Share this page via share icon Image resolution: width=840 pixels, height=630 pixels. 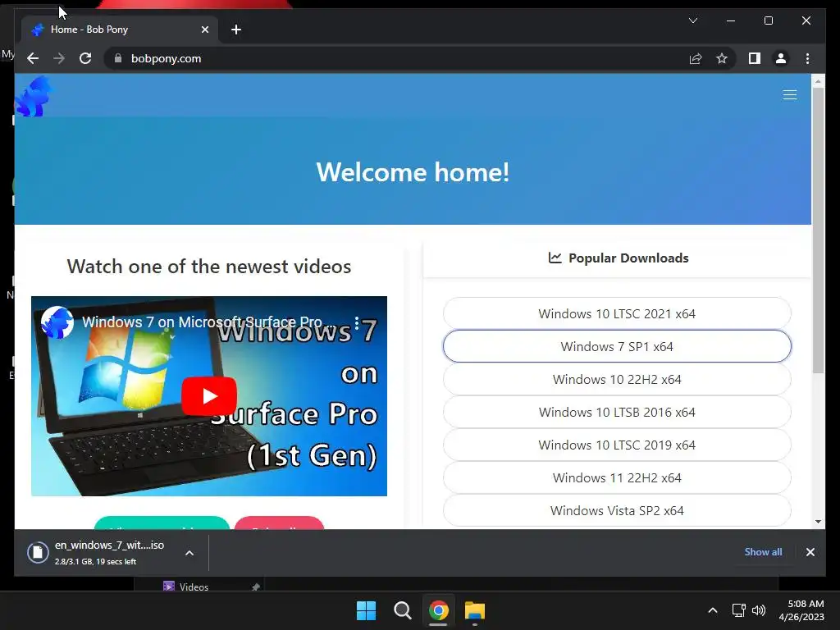(x=696, y=58)
